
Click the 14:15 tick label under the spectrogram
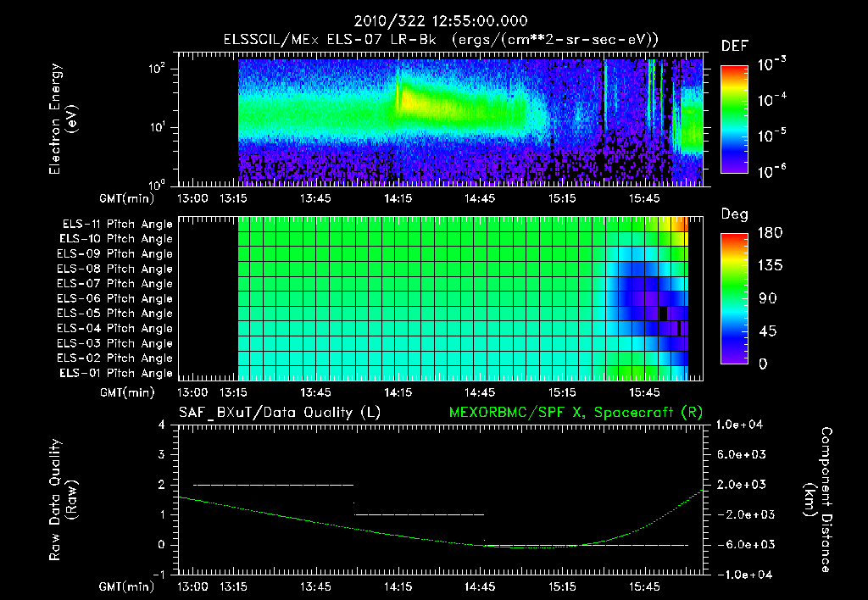pos(398,198)
